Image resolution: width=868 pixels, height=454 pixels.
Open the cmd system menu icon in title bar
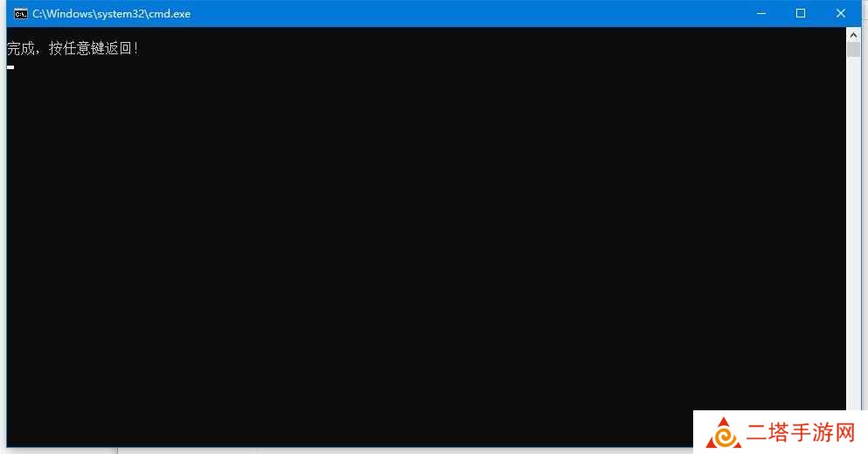[x=20, y=14]
